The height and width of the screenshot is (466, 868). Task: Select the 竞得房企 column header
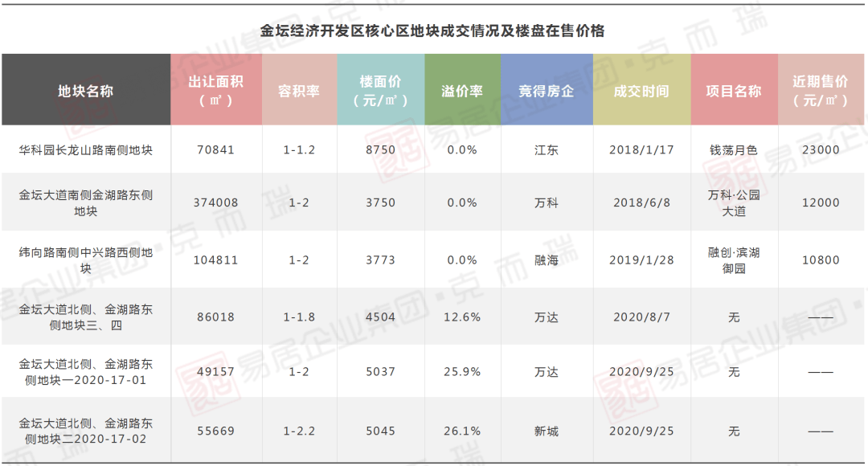(547, 90)
